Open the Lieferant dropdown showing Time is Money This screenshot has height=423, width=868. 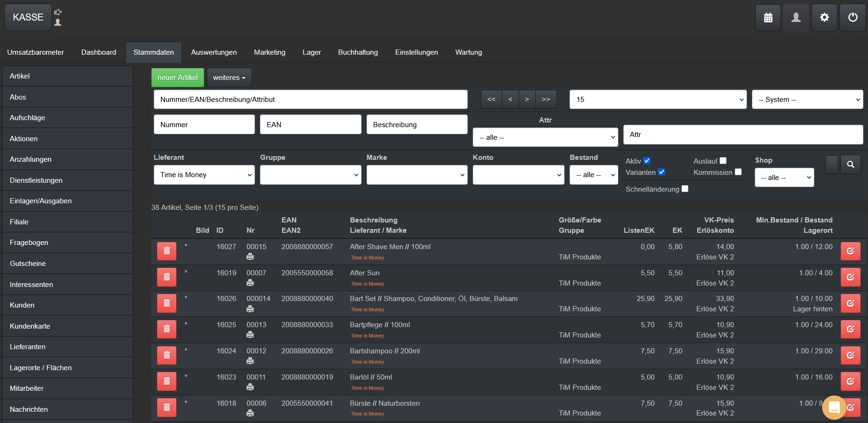point(204,175)
